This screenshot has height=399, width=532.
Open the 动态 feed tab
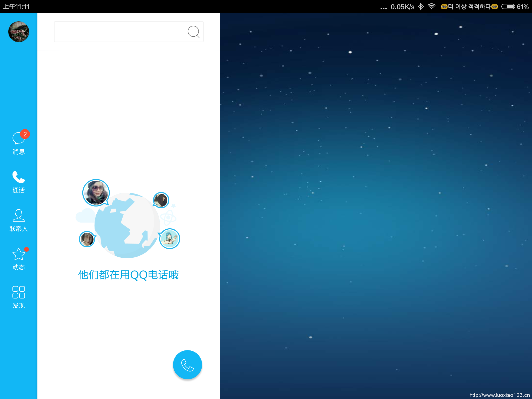(x=18, y=267)
